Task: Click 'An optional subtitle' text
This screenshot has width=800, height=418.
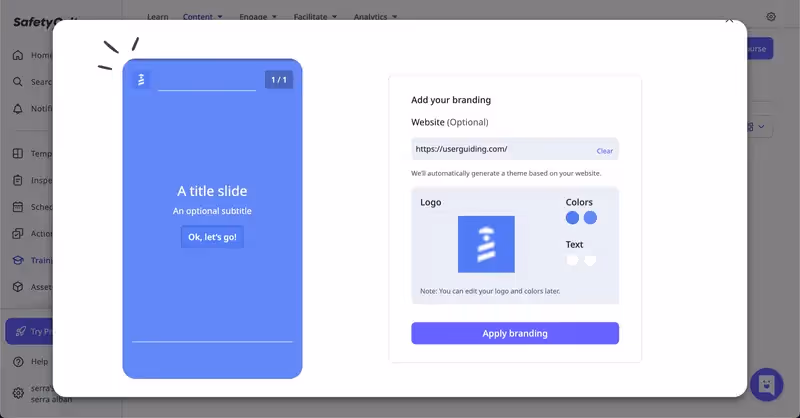Action: click(x=212, y=211)
